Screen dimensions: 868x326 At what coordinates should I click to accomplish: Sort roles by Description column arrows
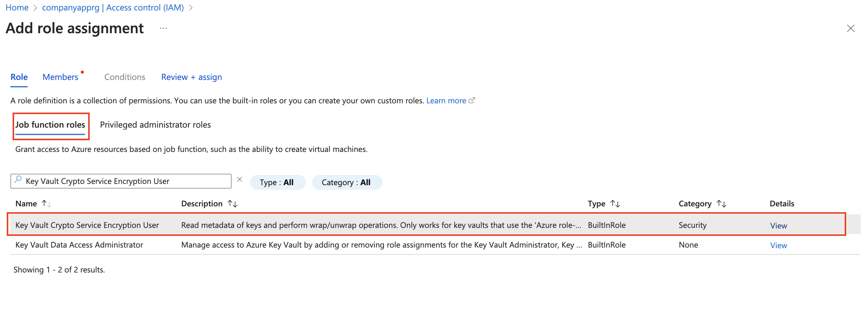[233, 204]
